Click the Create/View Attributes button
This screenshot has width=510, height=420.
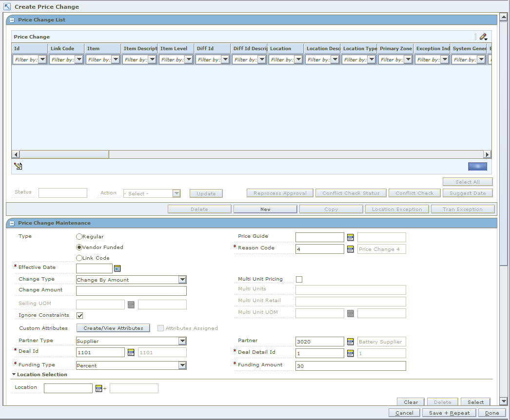coord(113,328)
